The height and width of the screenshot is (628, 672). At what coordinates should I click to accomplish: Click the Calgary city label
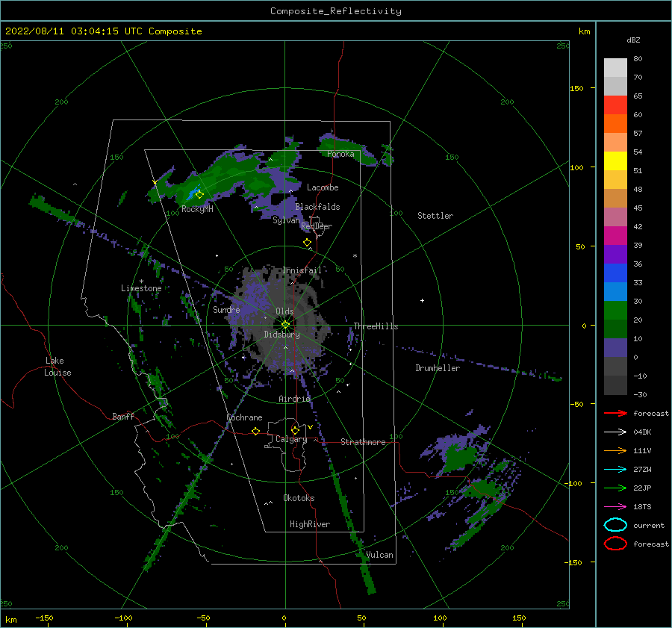pyautogui.click(x=291, y=439)
